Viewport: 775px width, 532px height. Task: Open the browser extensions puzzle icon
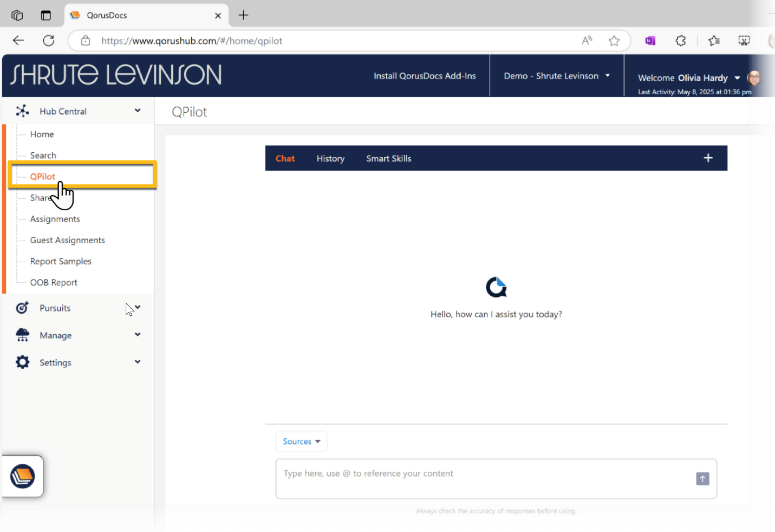[x=681, y=41]
